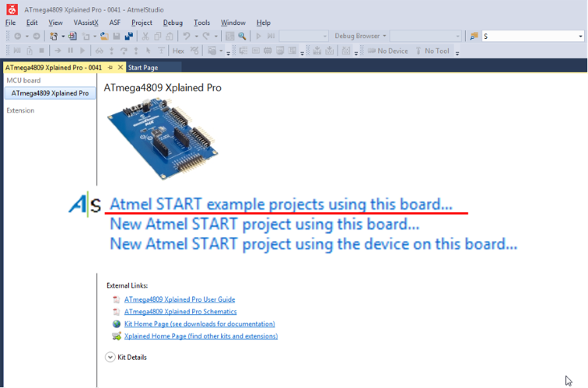Image resolution: width=588 pixels, height=388 pixels.
Task: Open the Edit menu
Action: click(32, 23)
